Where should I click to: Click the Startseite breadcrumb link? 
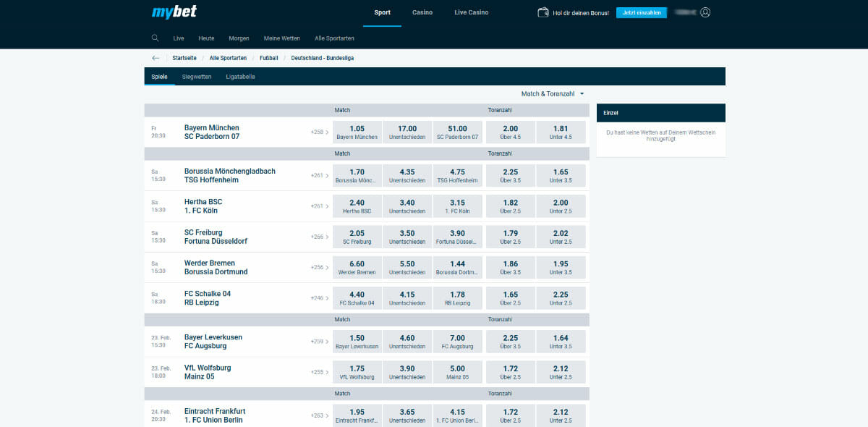click(184, 58)
